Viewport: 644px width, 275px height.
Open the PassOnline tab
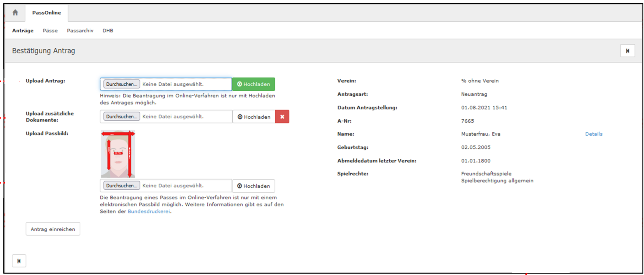(x=47, y=13)
